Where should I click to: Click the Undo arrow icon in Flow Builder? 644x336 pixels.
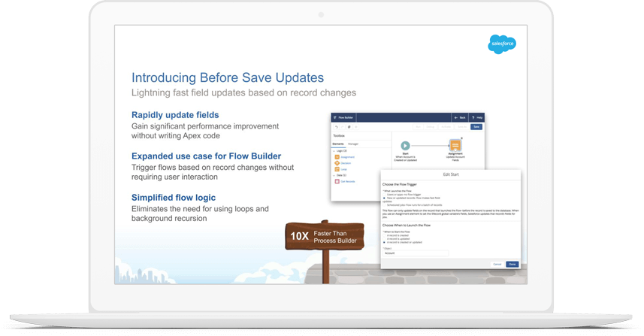(337, 127)
